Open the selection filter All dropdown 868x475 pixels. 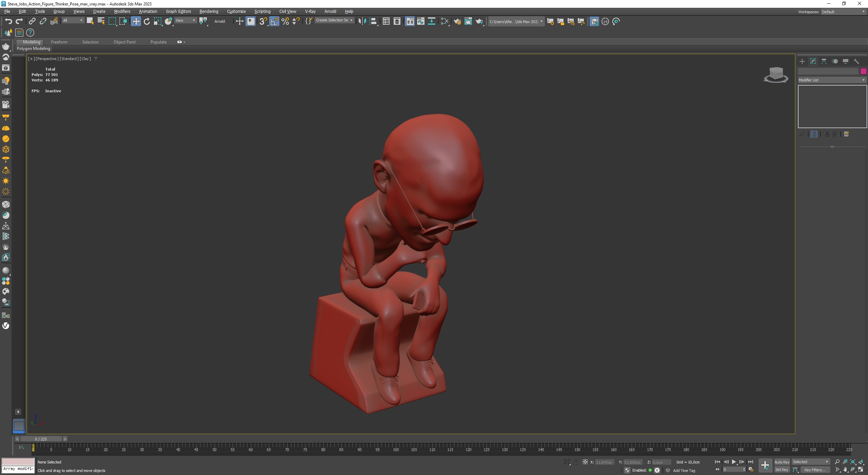[x=73, y=21]
